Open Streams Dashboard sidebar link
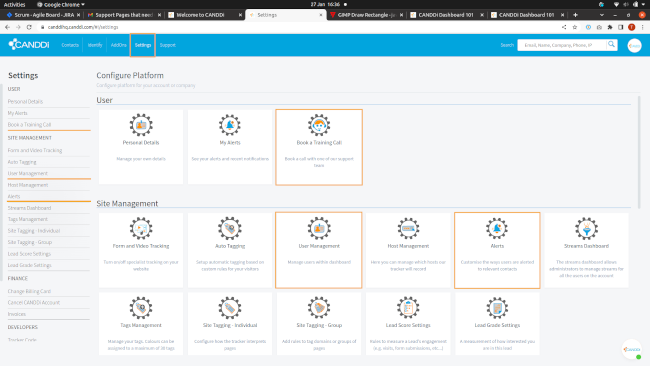The image size is (650, 366). tap(29, 208)
